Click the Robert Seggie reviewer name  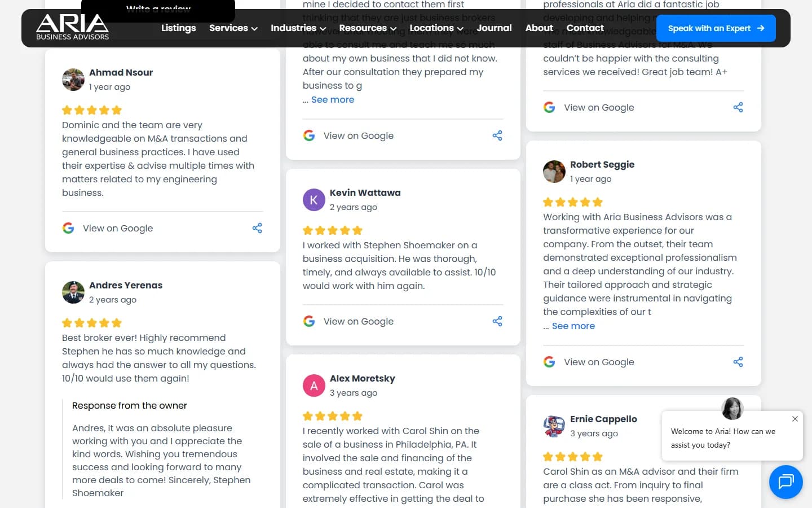pos(602,164)
